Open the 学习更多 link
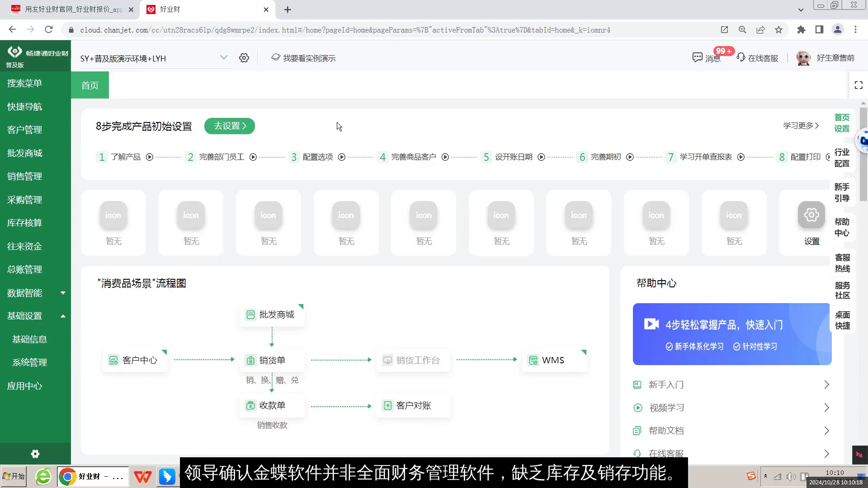Viewport: 868px width, 488px height. click(x=799, y=126)
